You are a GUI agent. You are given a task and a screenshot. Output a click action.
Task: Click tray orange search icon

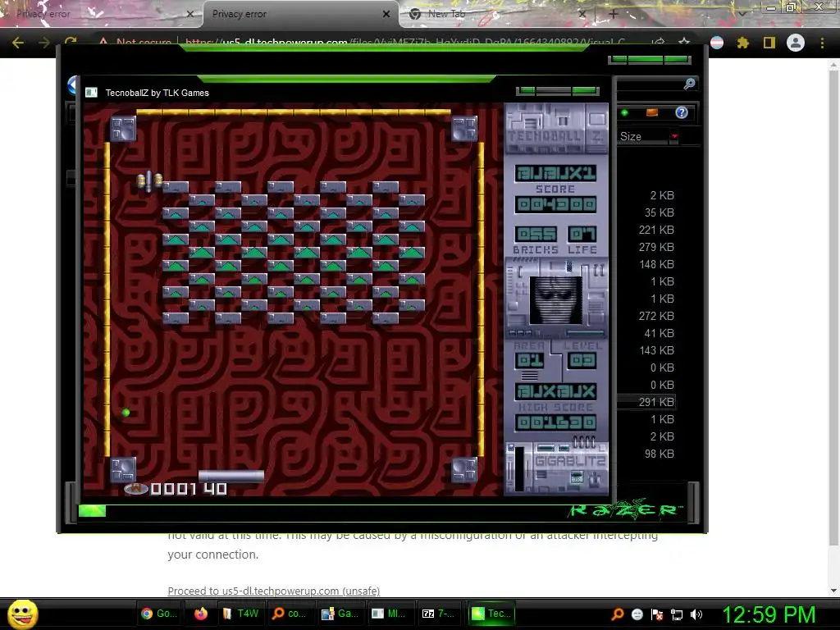(x=617, y=614)
